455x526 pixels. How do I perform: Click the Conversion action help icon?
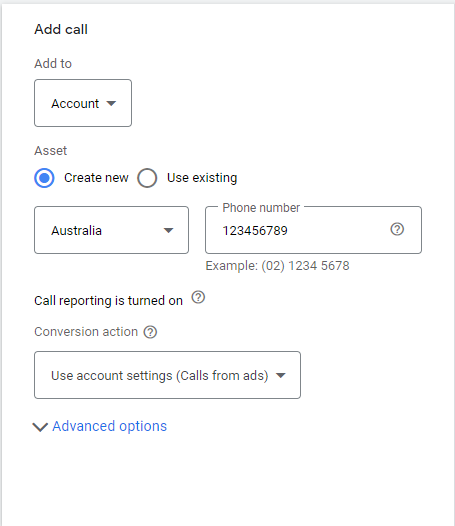pyautogui.click(x=150, y=332)
